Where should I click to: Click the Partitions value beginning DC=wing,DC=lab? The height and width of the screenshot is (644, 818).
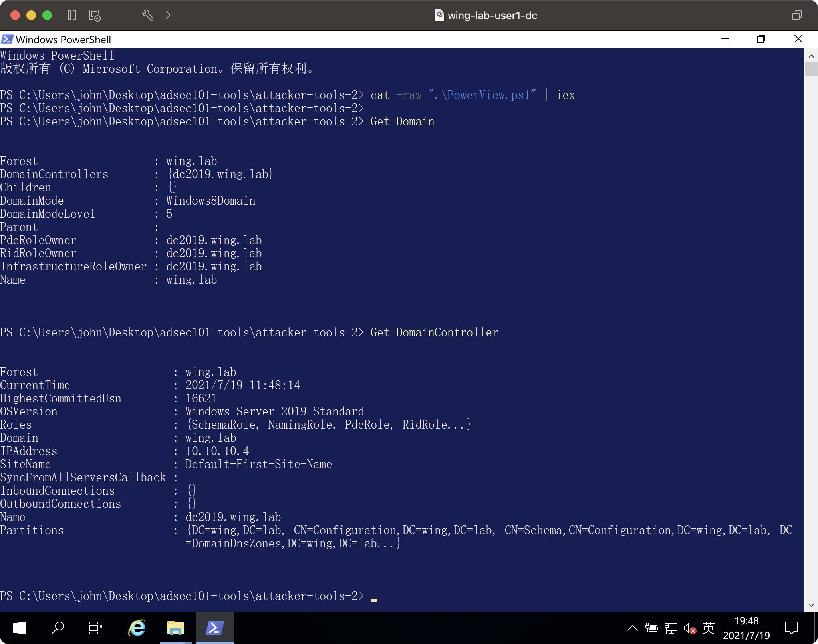coord(489,537)
